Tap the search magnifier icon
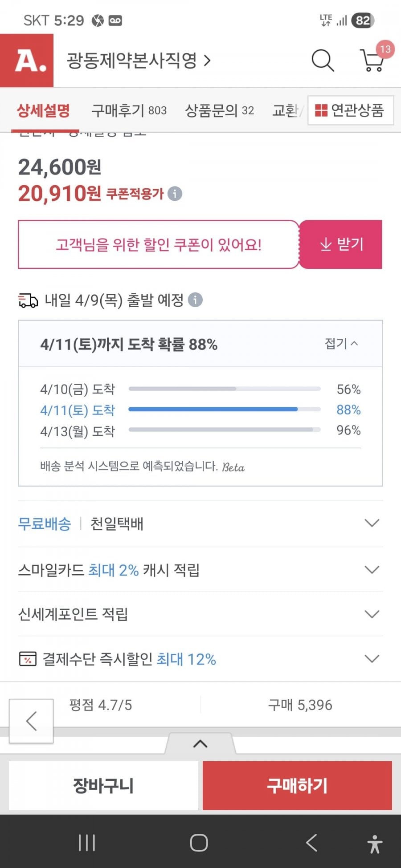The width and height of the screenshot is (401, 868). 323,61
